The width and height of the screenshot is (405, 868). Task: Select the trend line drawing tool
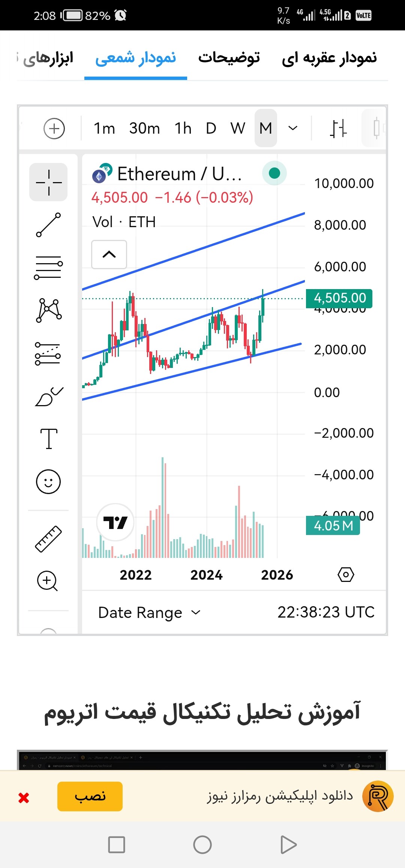[48, 225]
